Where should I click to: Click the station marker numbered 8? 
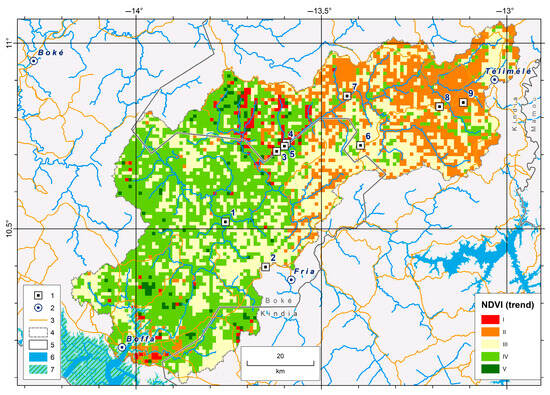(x=439, y=106)
